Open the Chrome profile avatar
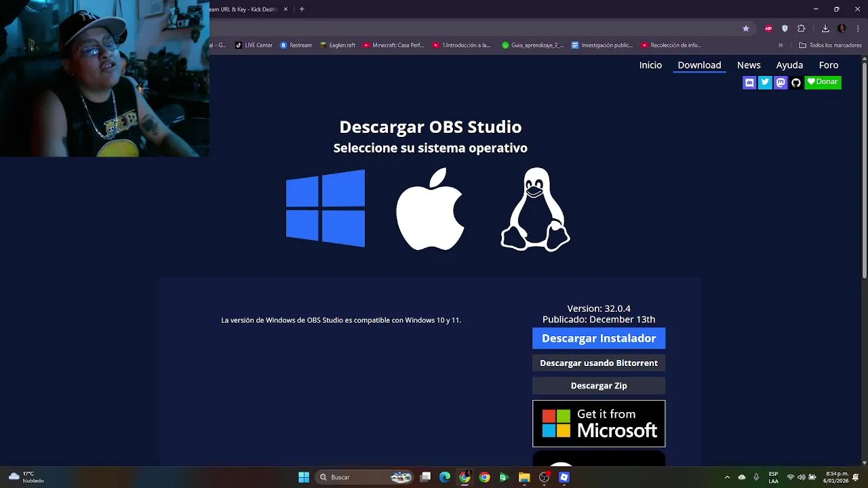 842,28
